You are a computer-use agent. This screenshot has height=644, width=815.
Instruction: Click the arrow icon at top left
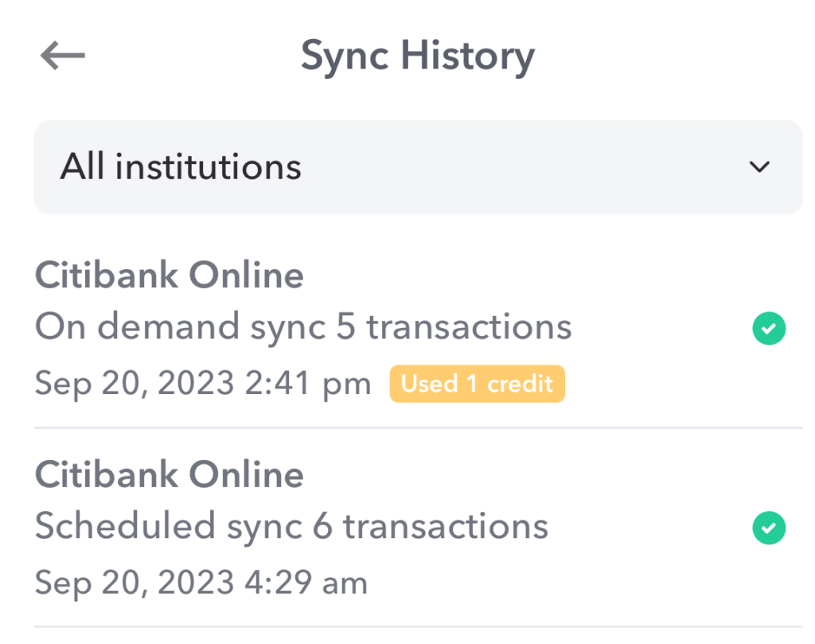pos(62,55)
